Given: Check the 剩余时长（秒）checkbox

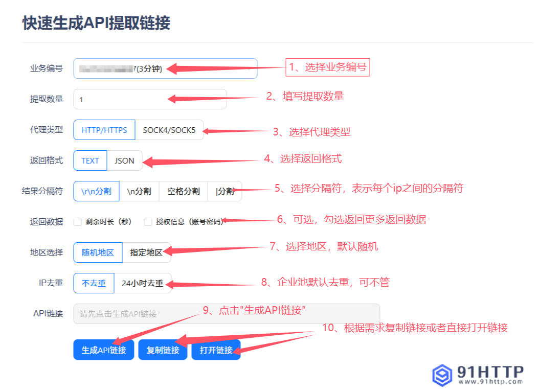Looking at the screenshot, I should pyautogui.click(x=78, y=221).
